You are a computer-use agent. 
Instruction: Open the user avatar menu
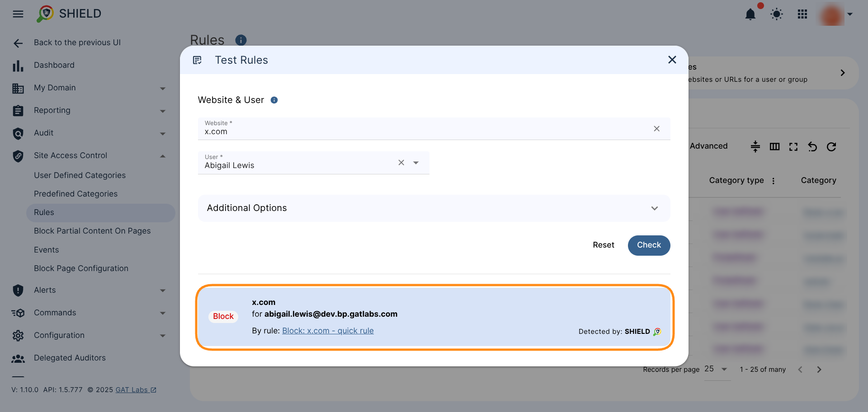click(832, 14)
